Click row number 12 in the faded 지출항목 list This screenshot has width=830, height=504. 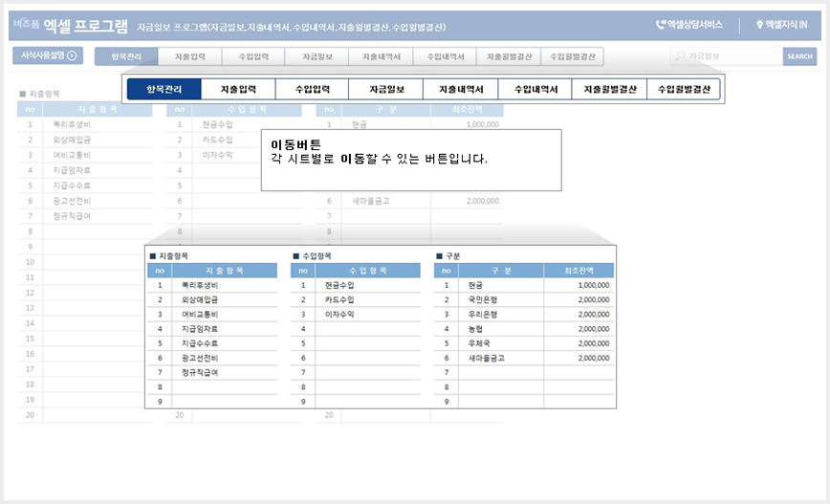(x=31, y=293)
